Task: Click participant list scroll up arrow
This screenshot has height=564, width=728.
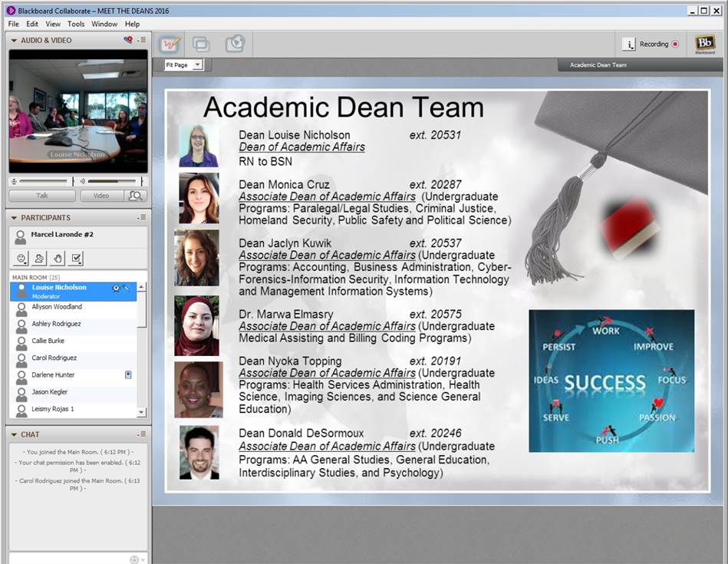Action: 142,287
